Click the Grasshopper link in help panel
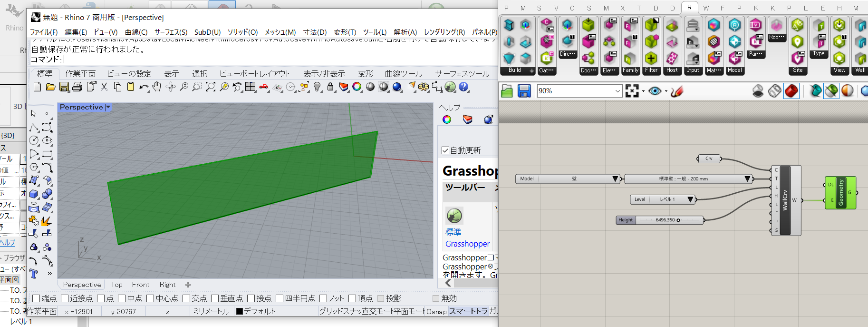This screenshot has width=868, height=327. [467, 244]
